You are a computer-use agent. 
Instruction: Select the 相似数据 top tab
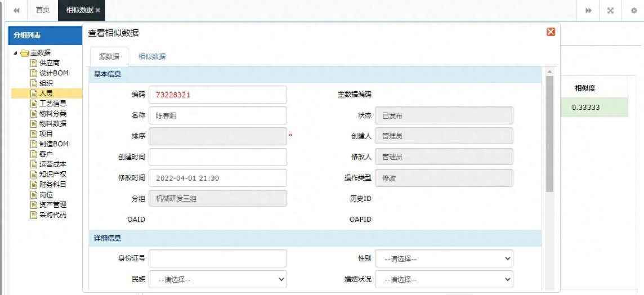point(80,10)
